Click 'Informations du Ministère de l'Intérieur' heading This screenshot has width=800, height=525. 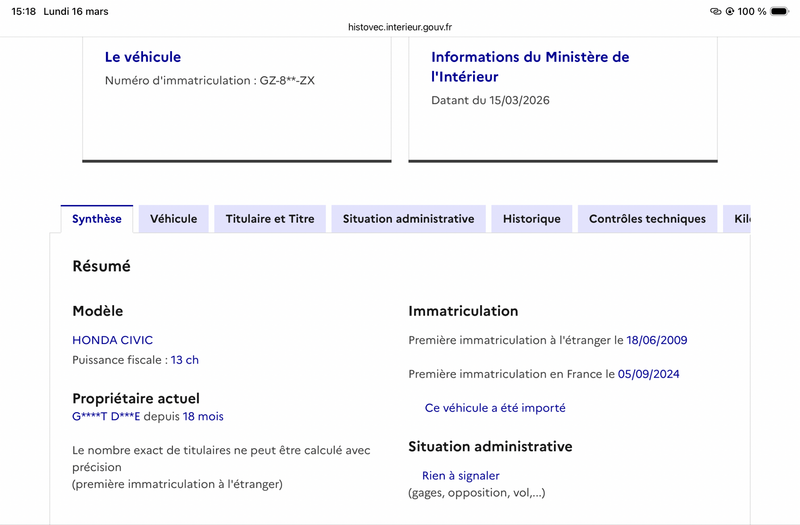pyautogui.click(x=530, y=66)
